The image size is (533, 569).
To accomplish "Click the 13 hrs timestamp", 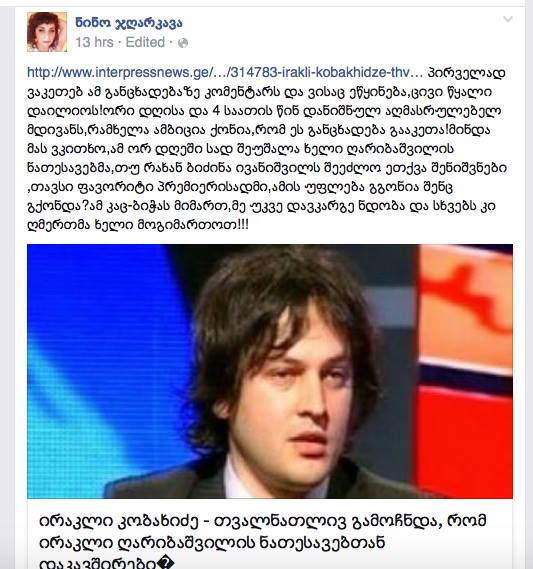I will (x=94, y=42).
